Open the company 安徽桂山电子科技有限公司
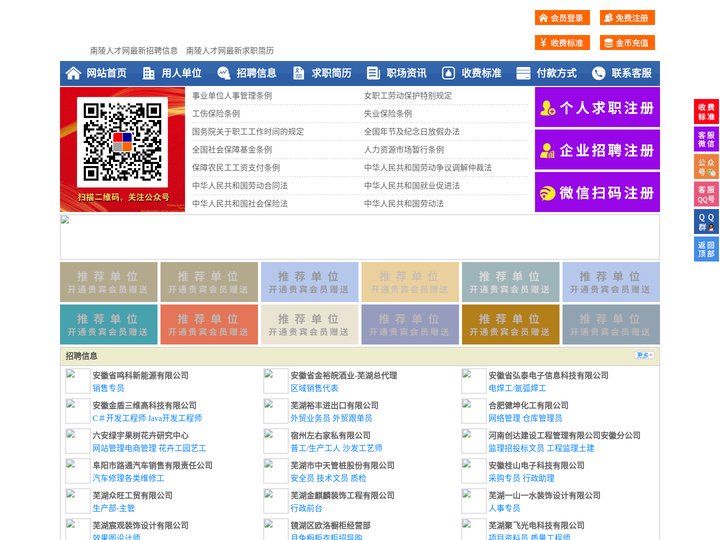Screen dimensions: 720x540 click(x=536, y=465)
